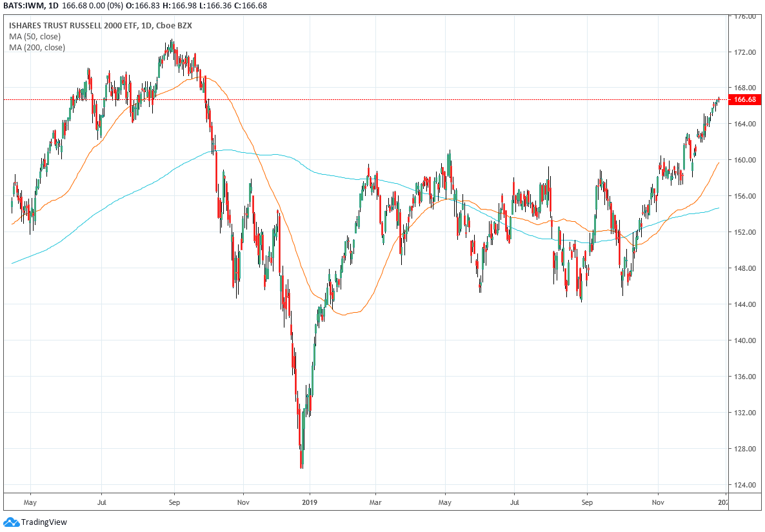
Task: Click the Jul 2018 time axis label
Action: pos(101,502)
